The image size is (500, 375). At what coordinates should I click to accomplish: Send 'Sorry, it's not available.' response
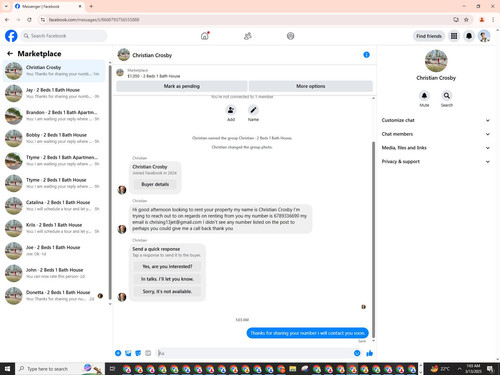(x=167, y=291)
